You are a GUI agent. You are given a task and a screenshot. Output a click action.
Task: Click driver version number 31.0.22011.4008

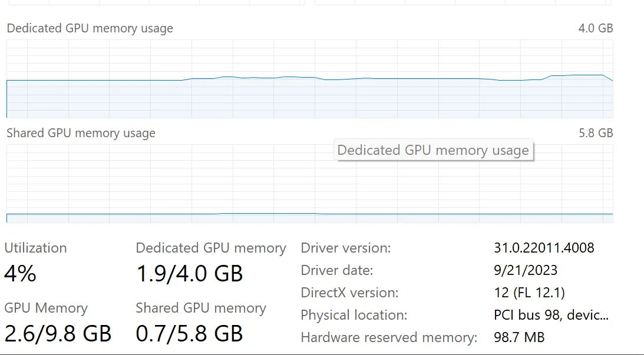pos(543,248)
